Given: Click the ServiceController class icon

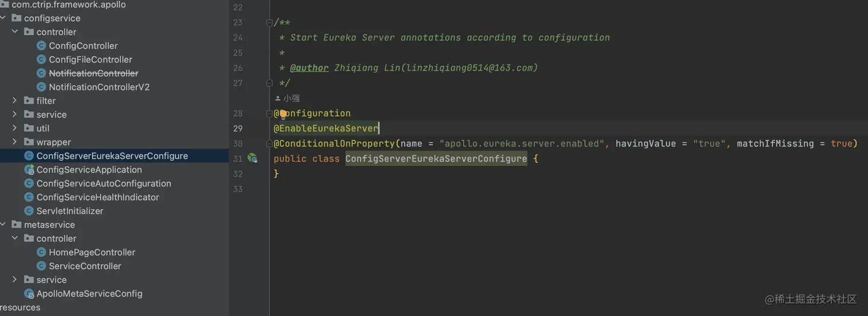Looking at the screenshot, I should pos(41,266).
